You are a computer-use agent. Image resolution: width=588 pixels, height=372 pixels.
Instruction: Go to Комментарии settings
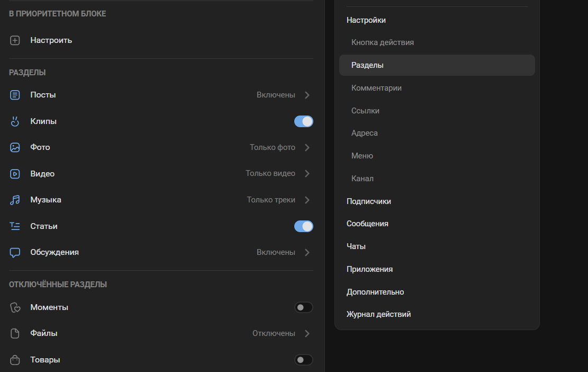pos(376,88)
